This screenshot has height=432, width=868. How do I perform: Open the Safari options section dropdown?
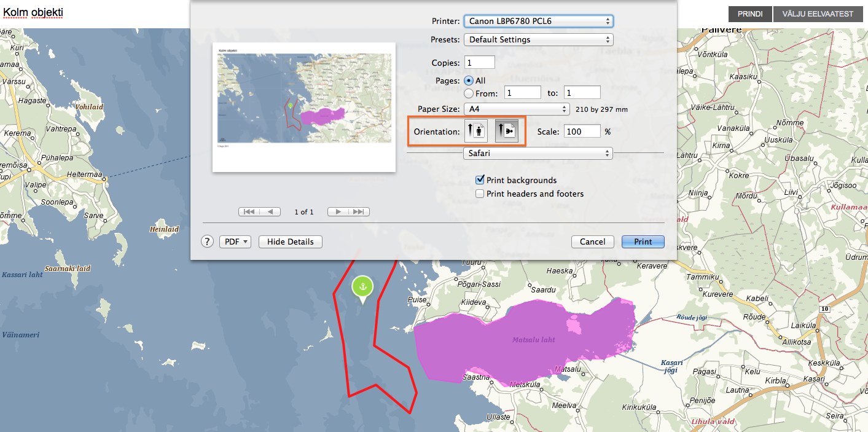(x=538, y=153)
